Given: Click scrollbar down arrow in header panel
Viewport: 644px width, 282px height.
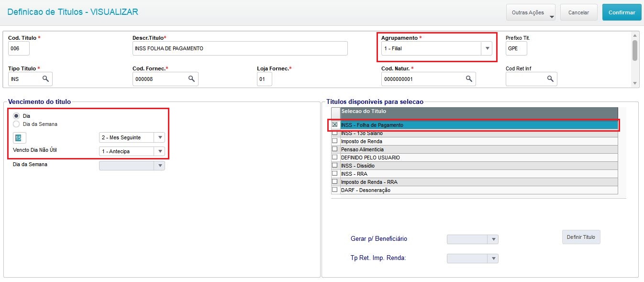Looking at the screenshot, I should (635, 83).
